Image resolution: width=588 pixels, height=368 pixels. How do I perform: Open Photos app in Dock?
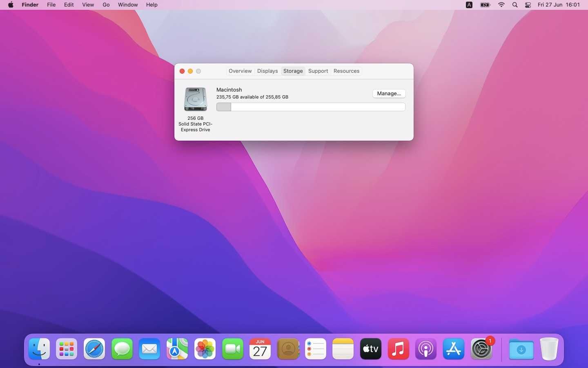tap(205, 349)
